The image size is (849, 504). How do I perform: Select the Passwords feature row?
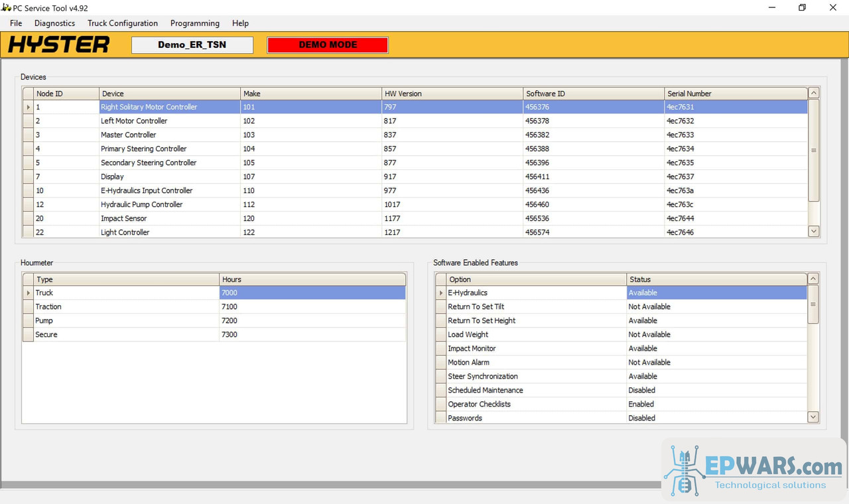tap(621, 417)
